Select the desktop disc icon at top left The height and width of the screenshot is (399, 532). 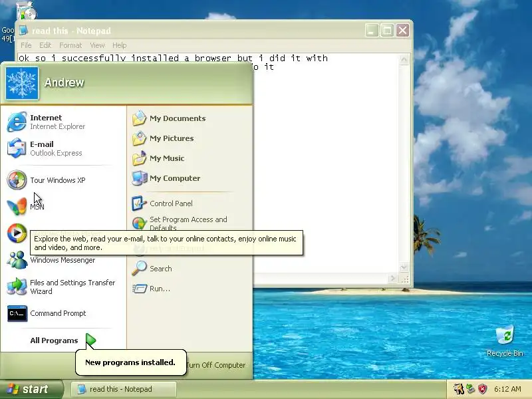[26, 11]
